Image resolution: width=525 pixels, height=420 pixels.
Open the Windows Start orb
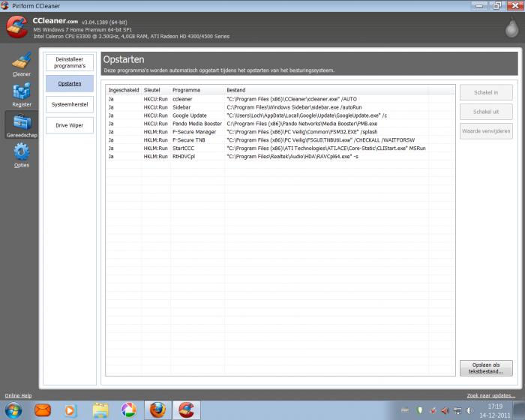click(x=13, y=410)
